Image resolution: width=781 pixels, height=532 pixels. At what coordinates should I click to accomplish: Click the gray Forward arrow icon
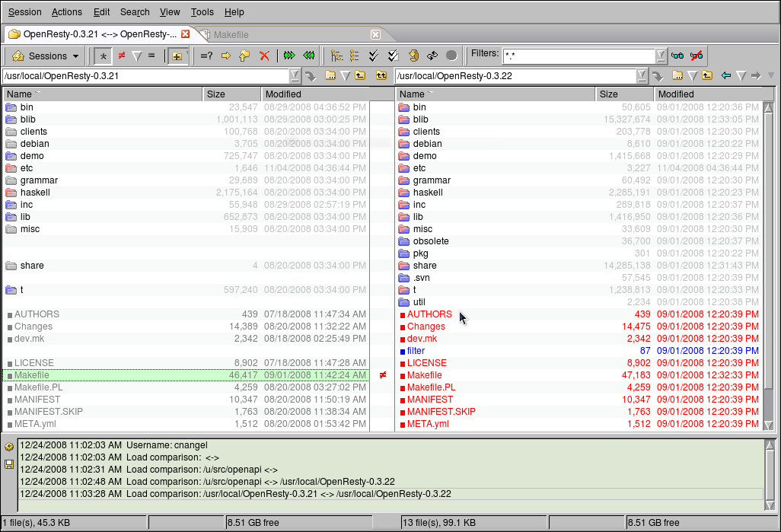click(756, 75)
